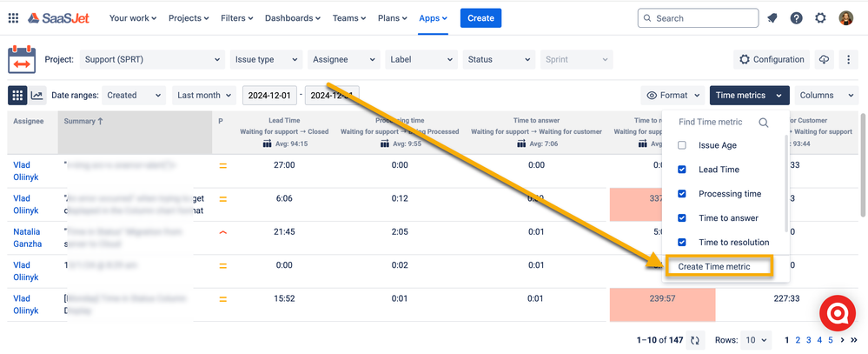Open the user profile avatar
The width and height of the screenshot is (868, 354).
coord(846,18)
